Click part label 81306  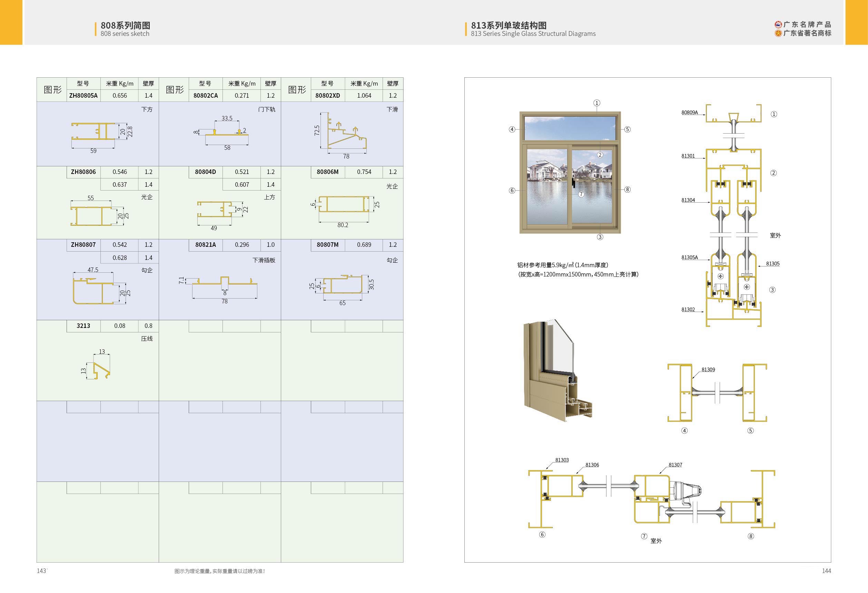(x=592, y=465)
